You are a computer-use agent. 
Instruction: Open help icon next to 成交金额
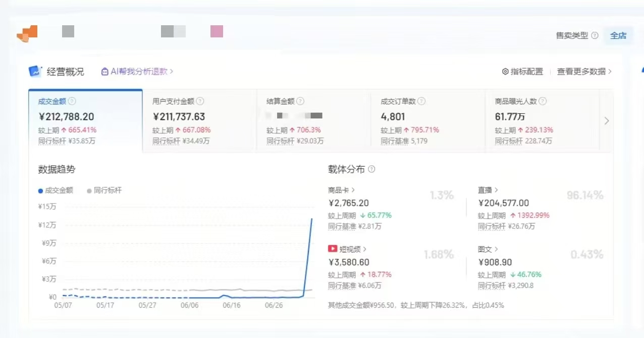click(x=72, y=101)
